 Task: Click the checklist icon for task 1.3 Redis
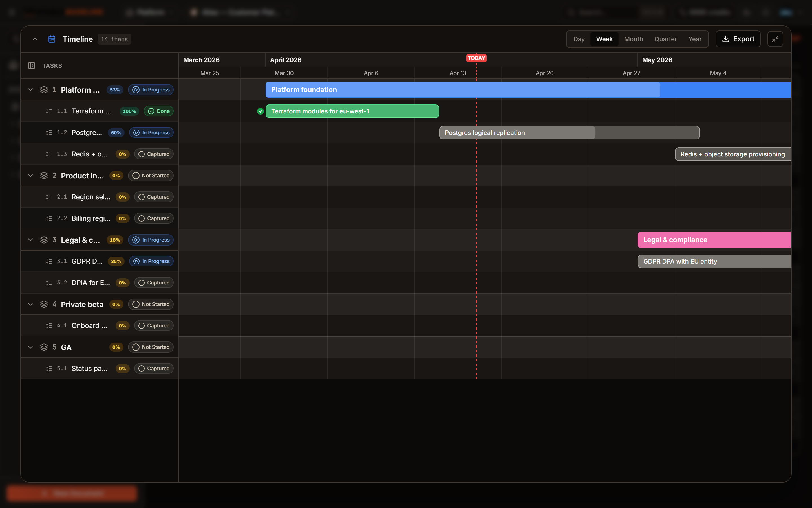49,154
